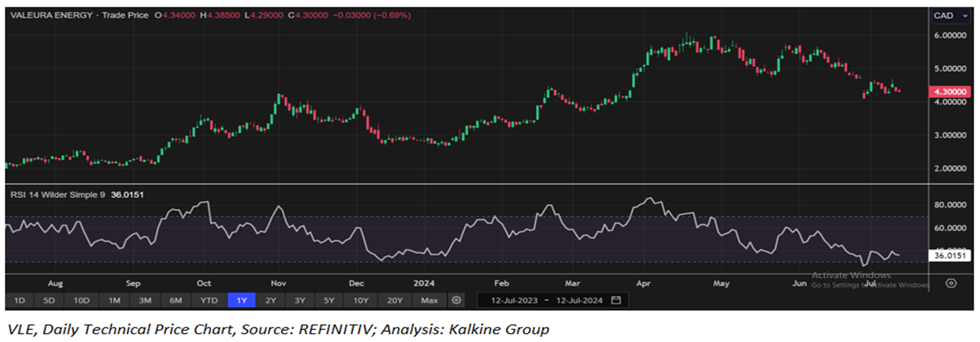The image size is (980, 342).
Task: Open the date range calendar icon
Action: point(616,300)
